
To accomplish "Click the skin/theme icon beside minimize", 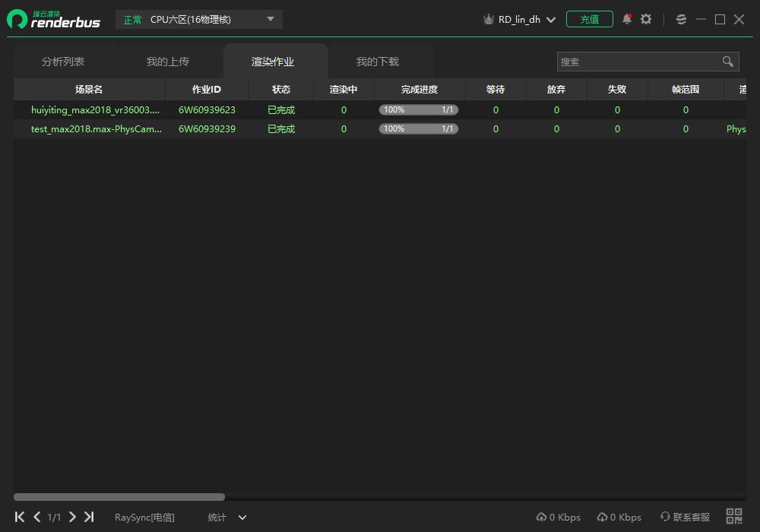I will [681, 19].
